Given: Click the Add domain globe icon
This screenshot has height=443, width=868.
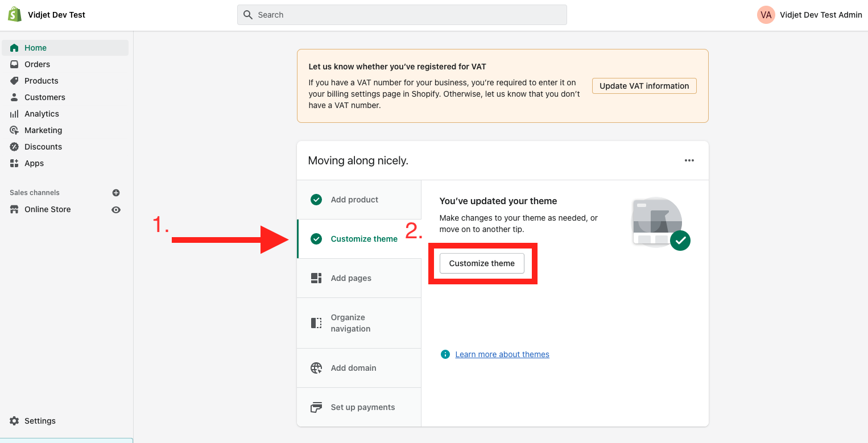Looking at the screenshot, I should coord(316,368).
